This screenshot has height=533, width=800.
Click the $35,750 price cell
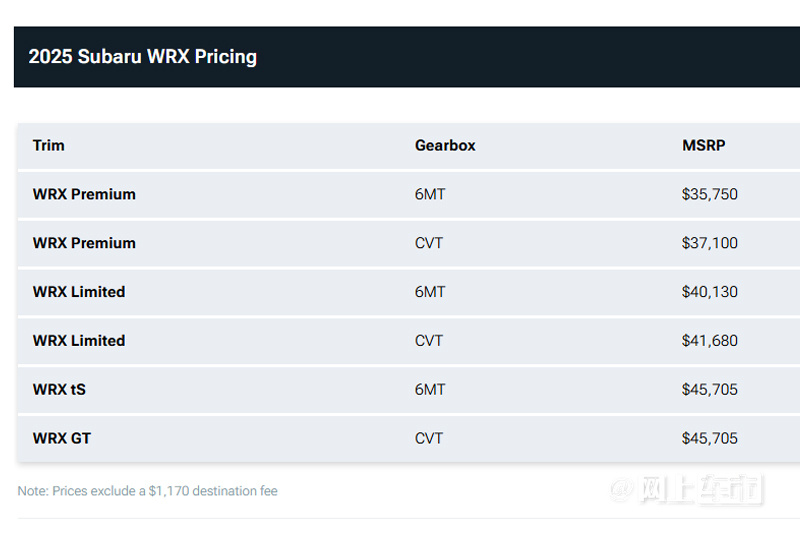pos(710,194)
